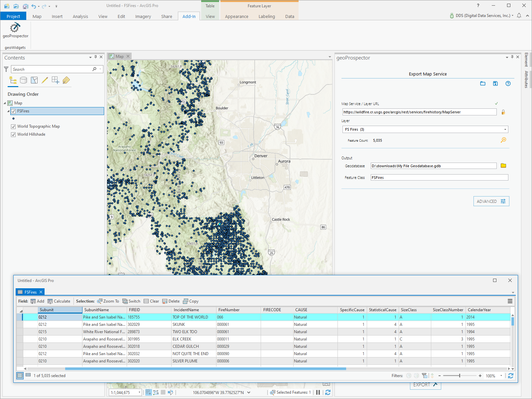Switch to the Imagery ribbon tab
The height and width of the screenshot is (399, 532).
click(x=143, y=16)
